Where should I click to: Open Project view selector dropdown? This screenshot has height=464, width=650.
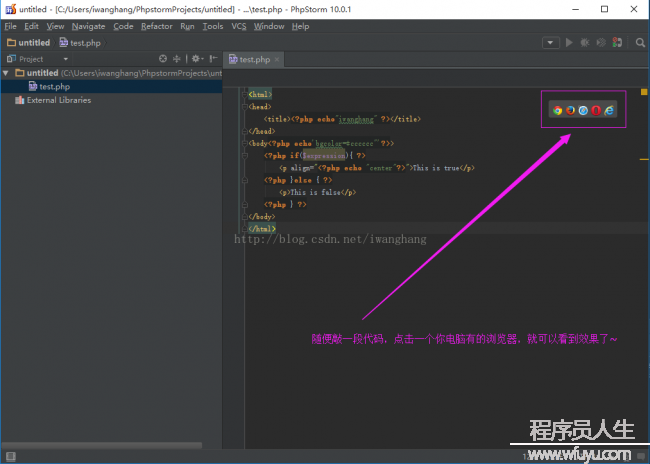point(65,59)
